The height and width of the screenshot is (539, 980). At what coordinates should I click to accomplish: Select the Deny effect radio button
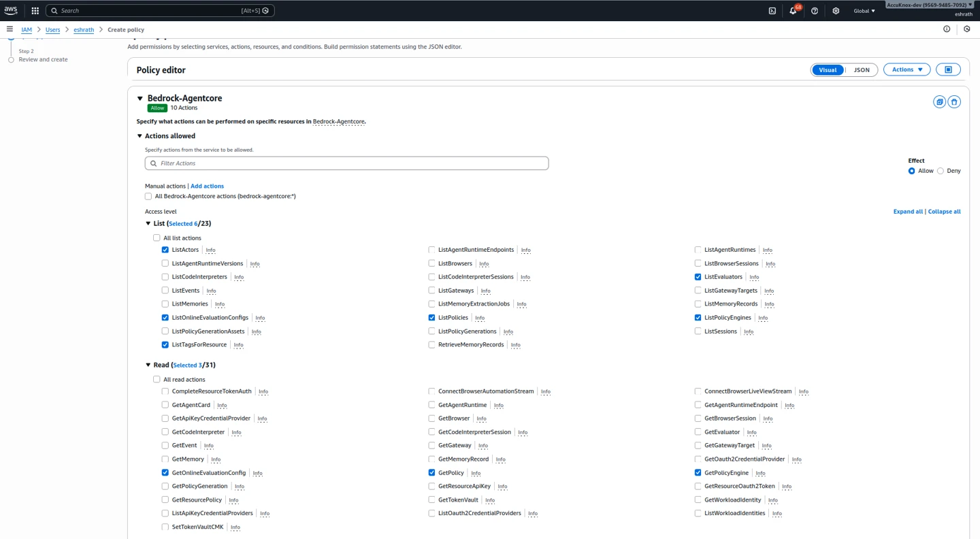pos(940,171)
